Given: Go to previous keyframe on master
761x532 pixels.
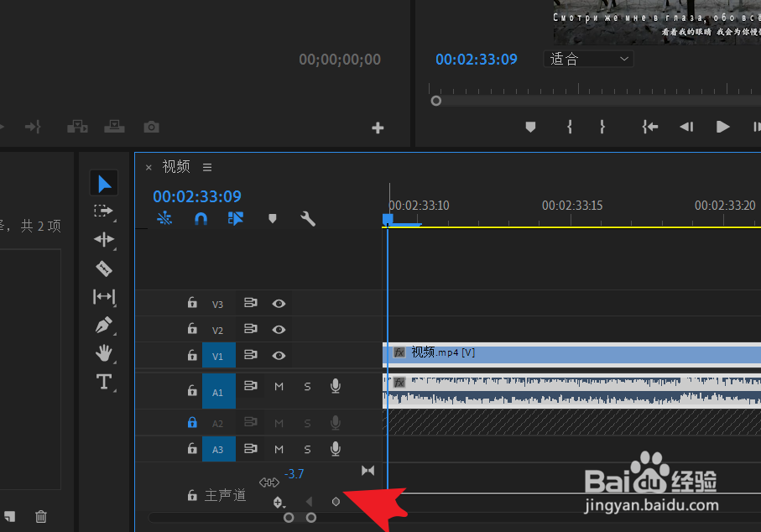Looking at the screenshot, I should 309,502.
